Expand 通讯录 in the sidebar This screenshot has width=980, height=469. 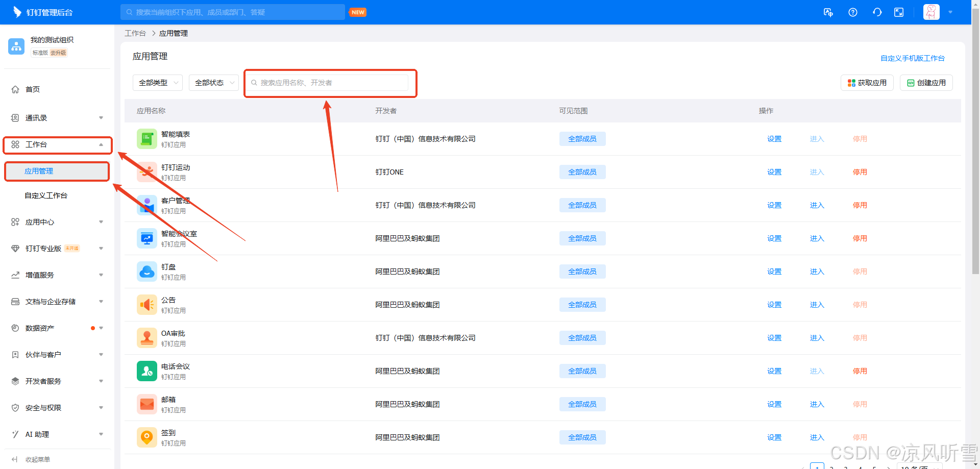coord(57,118)
